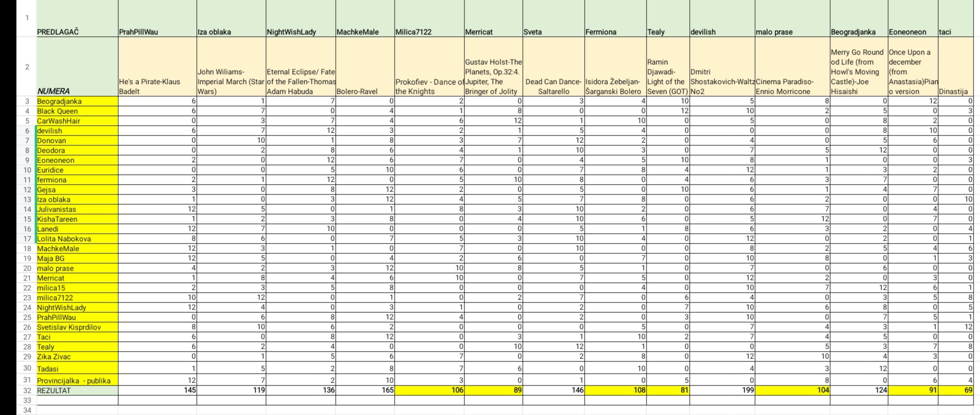The width and height of the screenshot is (980, 415).
Task: Click row number 32 header
Action: pos(27,390)
